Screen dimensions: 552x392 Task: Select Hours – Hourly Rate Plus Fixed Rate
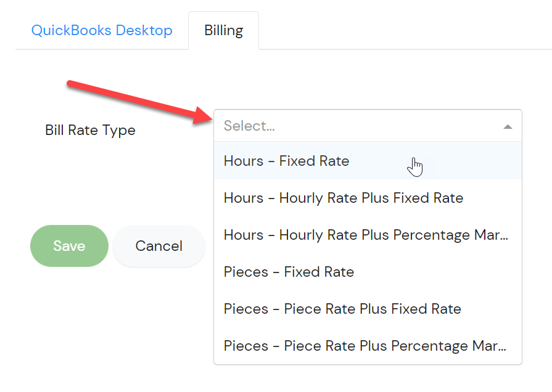tap(368, 198)
